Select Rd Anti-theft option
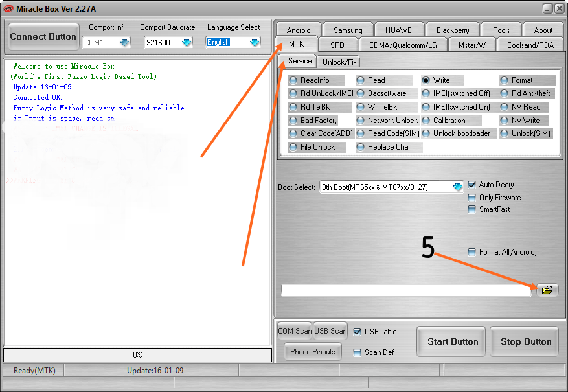 point(526,93)
